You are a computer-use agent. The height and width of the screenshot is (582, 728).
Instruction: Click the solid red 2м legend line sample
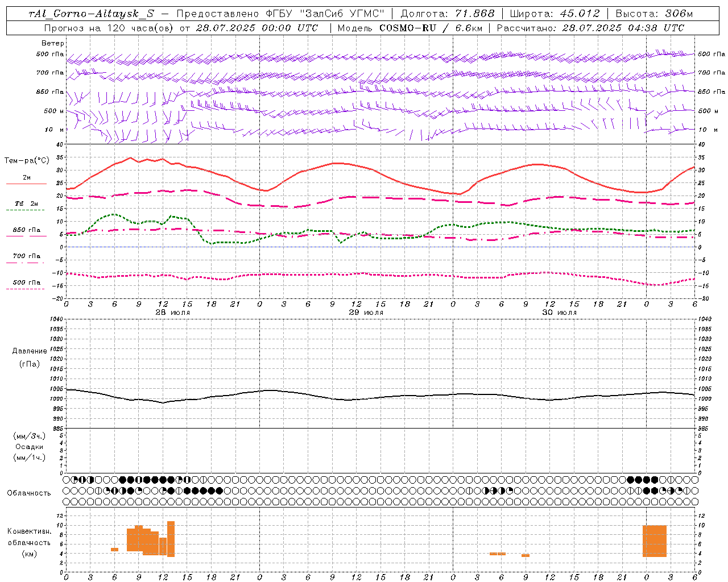(x=26, y=184)
